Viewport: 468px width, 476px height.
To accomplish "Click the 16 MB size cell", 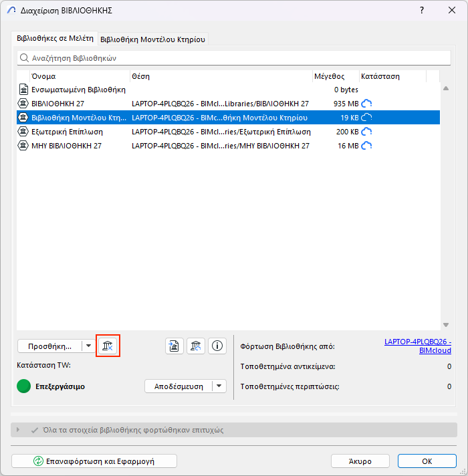I will tap(348, 146).
